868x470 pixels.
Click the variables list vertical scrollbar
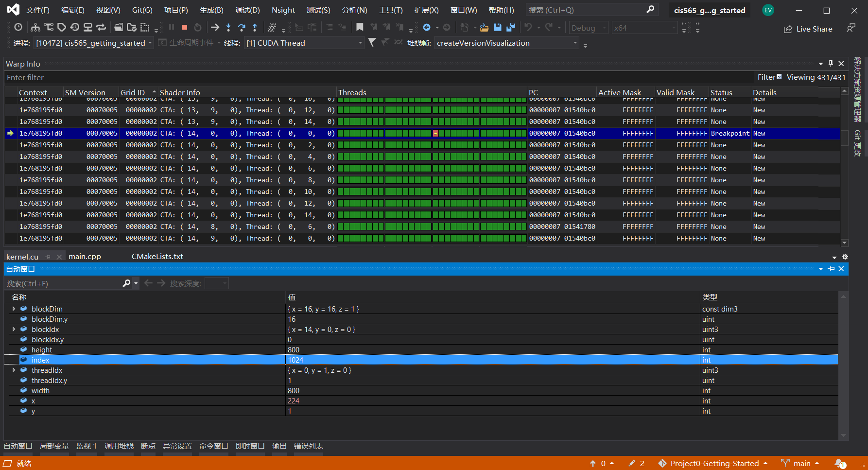coord(843,366)
